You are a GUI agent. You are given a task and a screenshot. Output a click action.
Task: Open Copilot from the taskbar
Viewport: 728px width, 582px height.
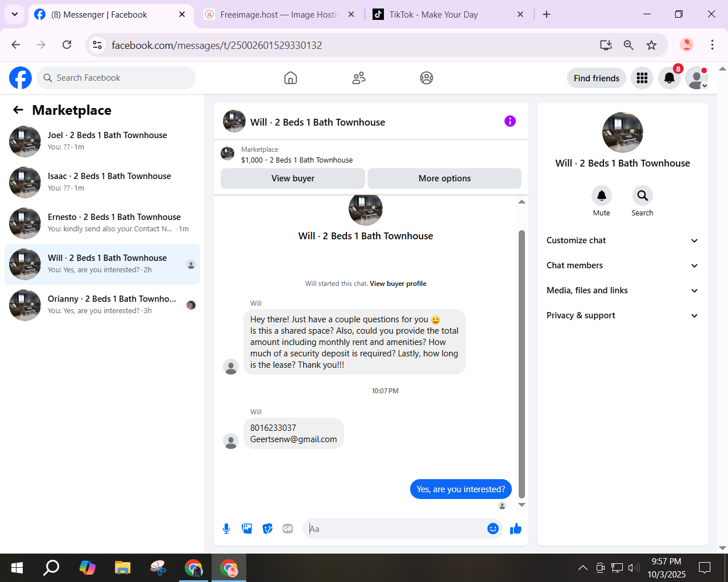(88, 567)
